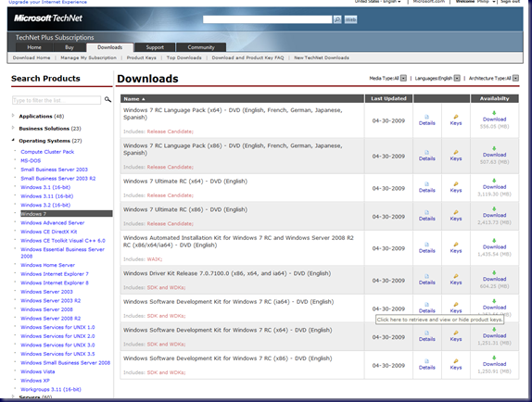Open Product Keys submenu link

[142, 57]
